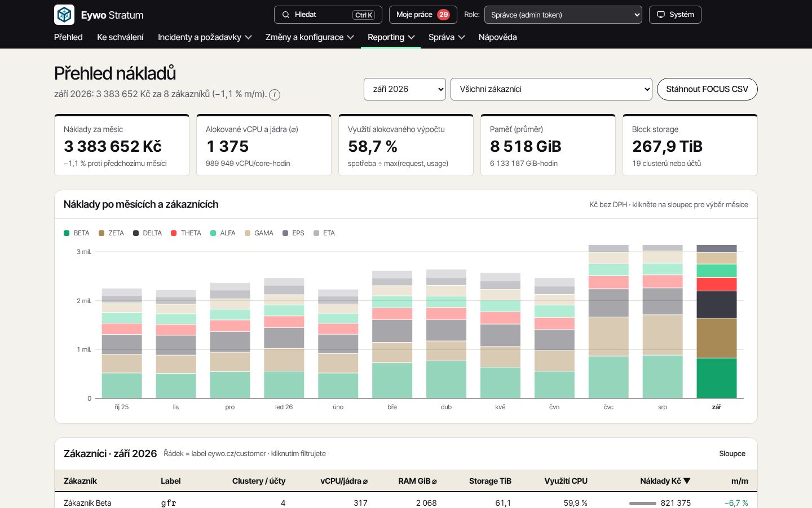Sort by Zákazník column header
Image resolution: width=812 pixels, height=508 pixels.
(80, 481)
